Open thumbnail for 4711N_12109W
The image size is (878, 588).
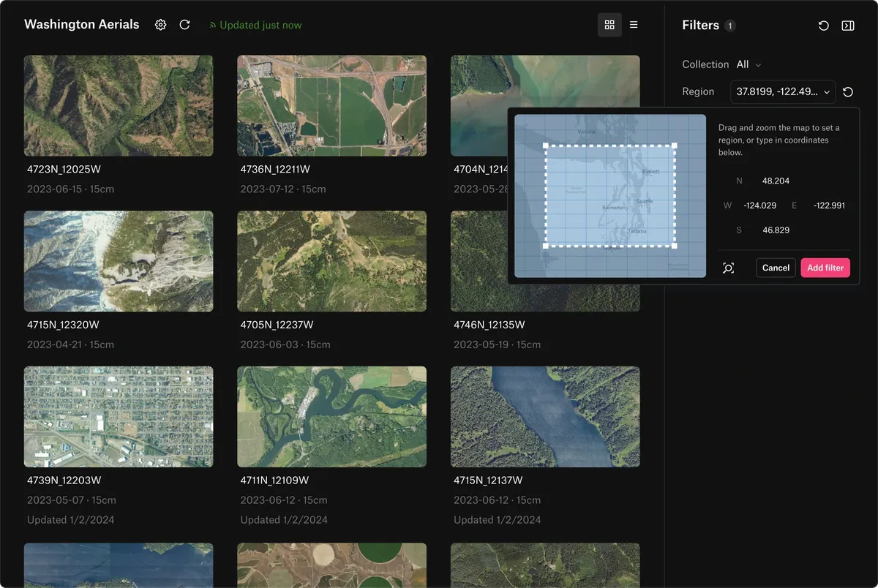[331, 417]
